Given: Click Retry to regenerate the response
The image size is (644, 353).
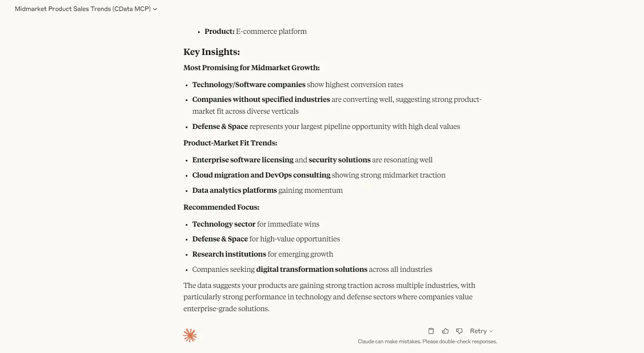Looking at the screenshot, I should pyautogui.click(x=479, y=331).
